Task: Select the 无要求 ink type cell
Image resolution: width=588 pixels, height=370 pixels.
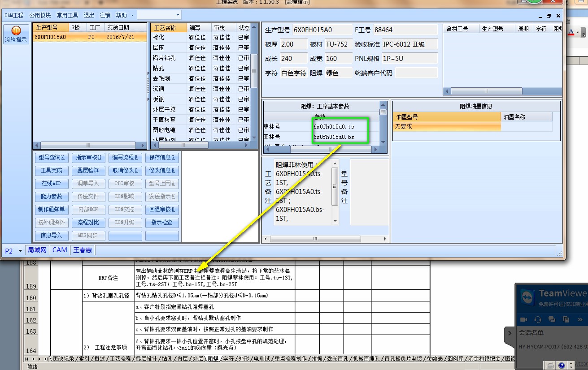Action: [x=447, y=127]
